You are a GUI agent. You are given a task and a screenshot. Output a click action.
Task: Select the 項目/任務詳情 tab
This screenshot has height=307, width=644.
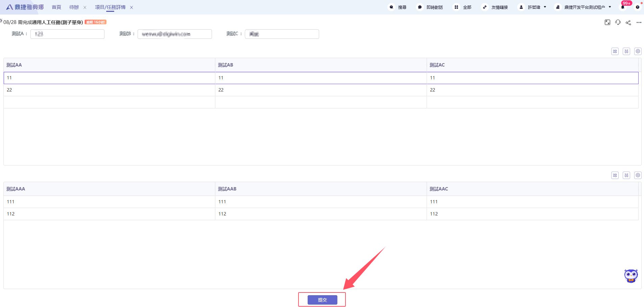[x=110, y=7]
